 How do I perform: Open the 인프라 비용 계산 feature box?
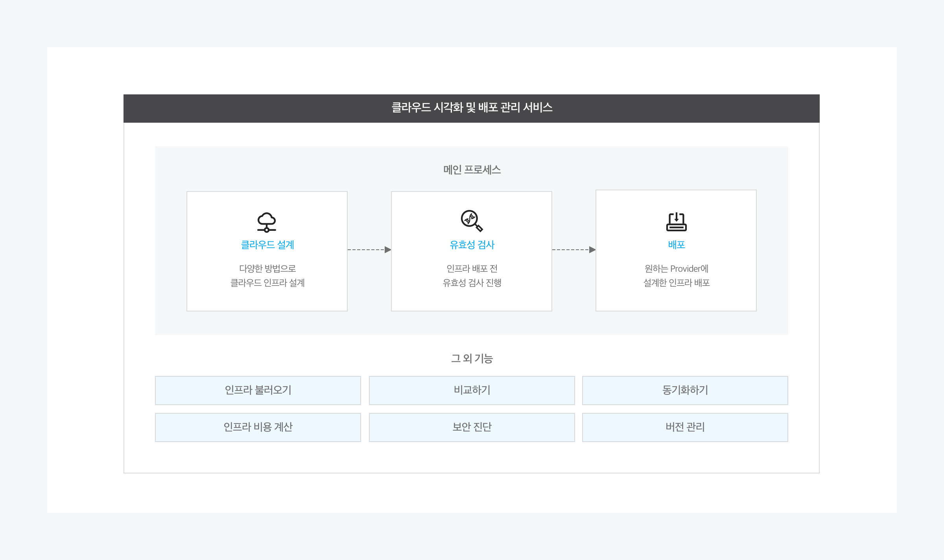tap(258, 427)
